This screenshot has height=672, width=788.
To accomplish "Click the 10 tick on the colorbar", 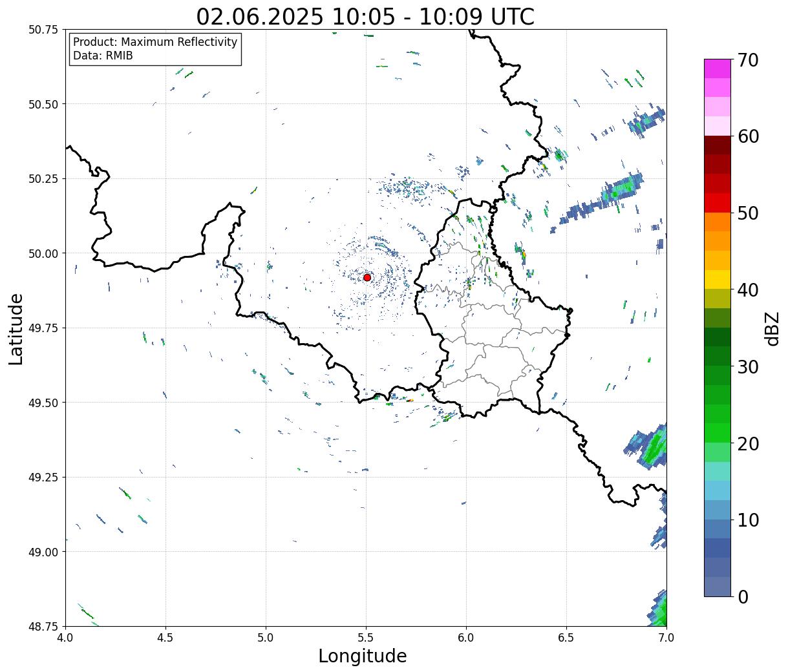I will pos(747,520).
